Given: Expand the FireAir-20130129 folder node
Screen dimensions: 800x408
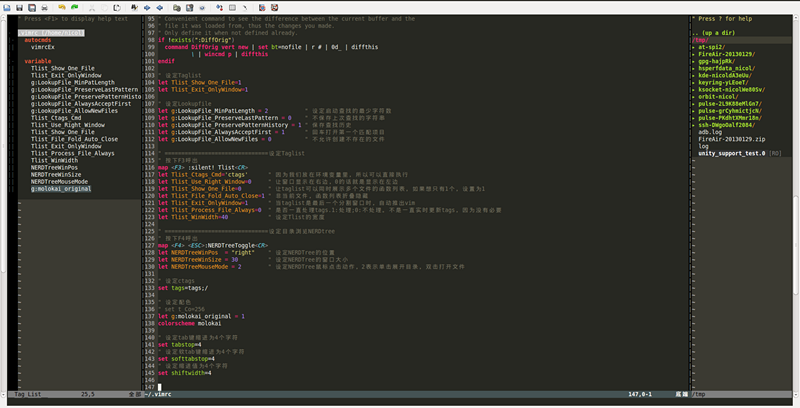Looking at the screenshot, I should [727, 53].
